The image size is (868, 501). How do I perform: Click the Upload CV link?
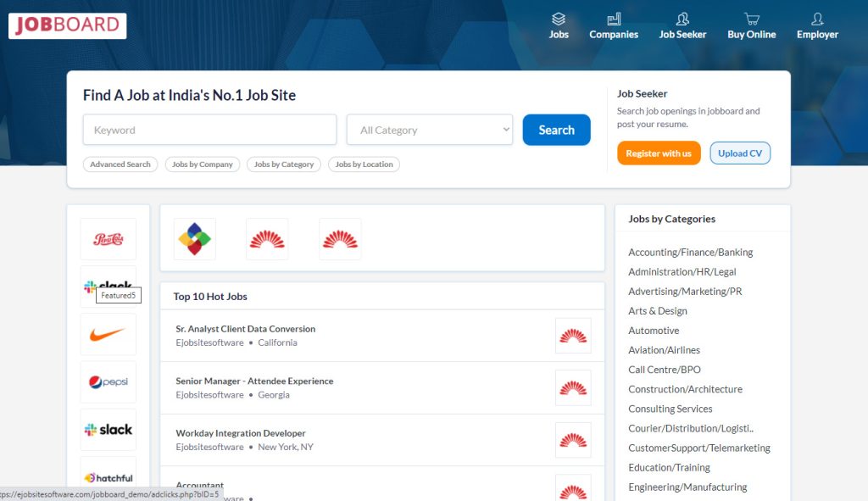pyautogui.click(x=739, y=153)
